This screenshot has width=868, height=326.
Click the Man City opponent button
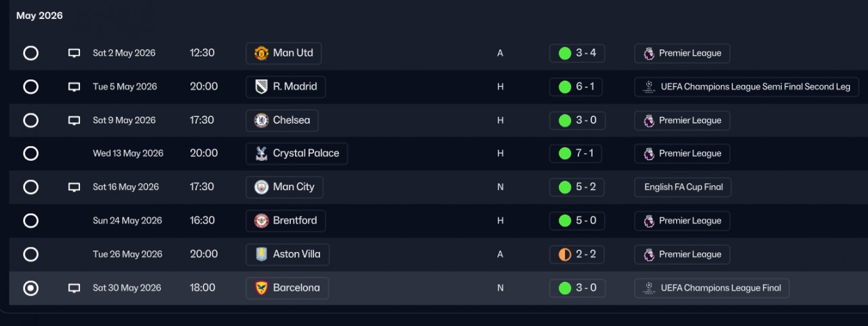tap(284, 187)
